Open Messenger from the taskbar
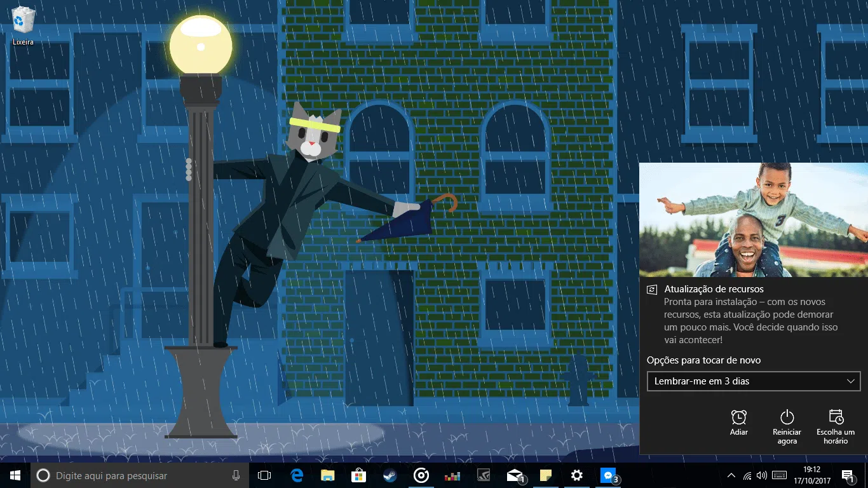 608,475
